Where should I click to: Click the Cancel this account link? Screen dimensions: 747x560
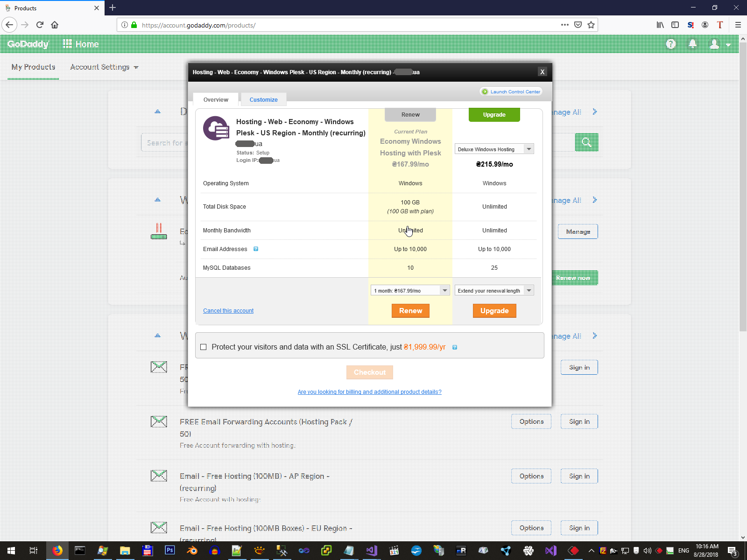click(x=228, y=311)
